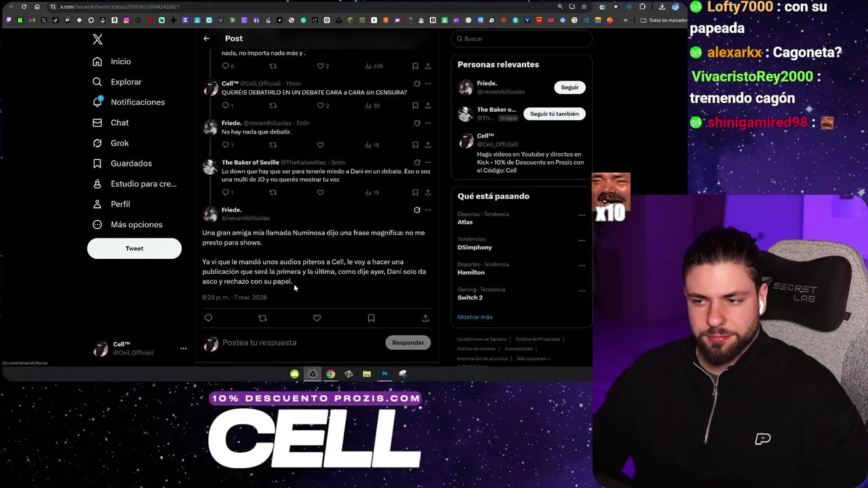Open more menu on main Friede. post
The height and width of the screenshot is (488, 868).
pyautogui.click(x=428, y=210)
